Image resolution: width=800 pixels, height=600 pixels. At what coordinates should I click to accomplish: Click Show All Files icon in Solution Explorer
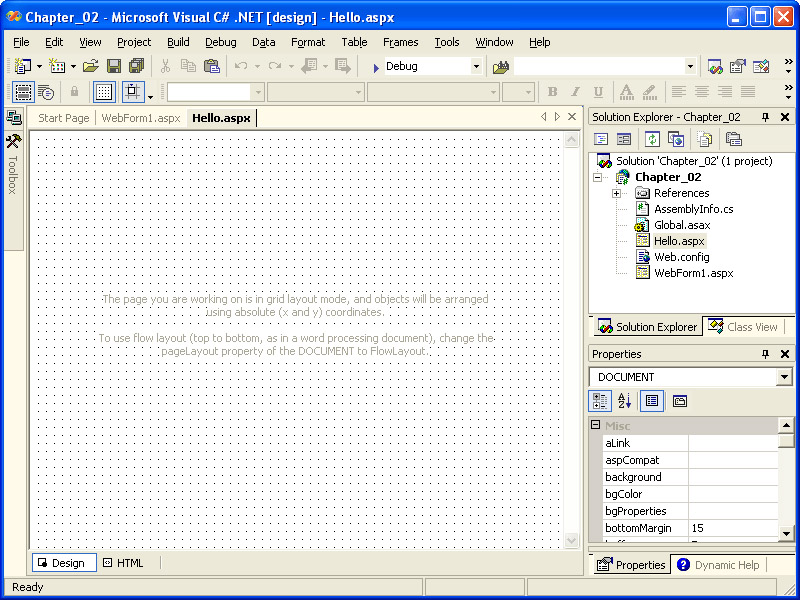tap(705, 139)
